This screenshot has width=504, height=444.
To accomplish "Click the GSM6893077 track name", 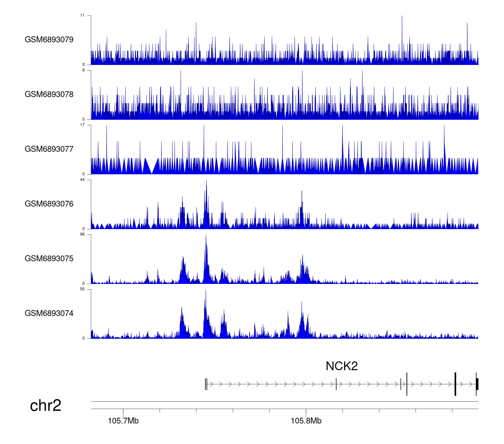I will pyautogui.click(x=49, y=149).
